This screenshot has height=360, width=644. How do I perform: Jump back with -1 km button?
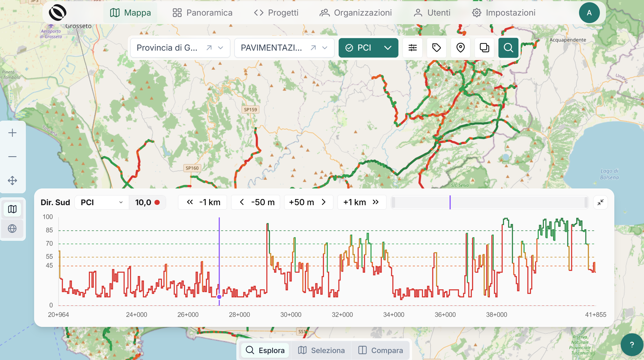[203, 202]
